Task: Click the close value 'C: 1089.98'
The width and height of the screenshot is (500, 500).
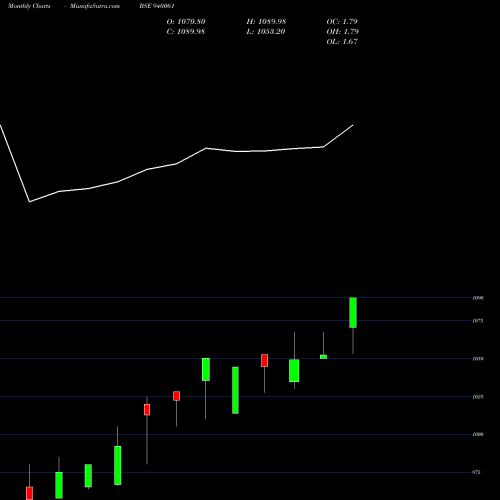Action: (186, 32)
